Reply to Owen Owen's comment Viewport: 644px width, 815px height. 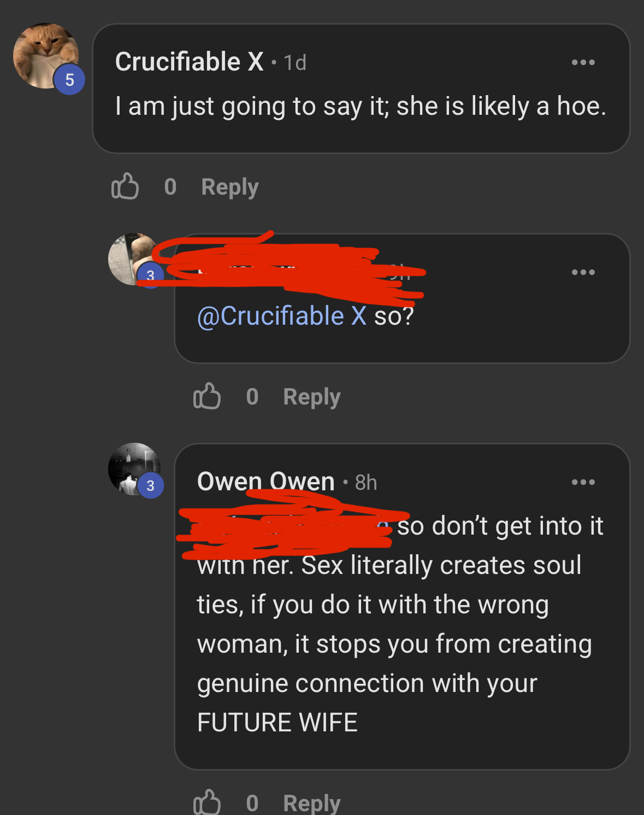(x=312, y=803)
